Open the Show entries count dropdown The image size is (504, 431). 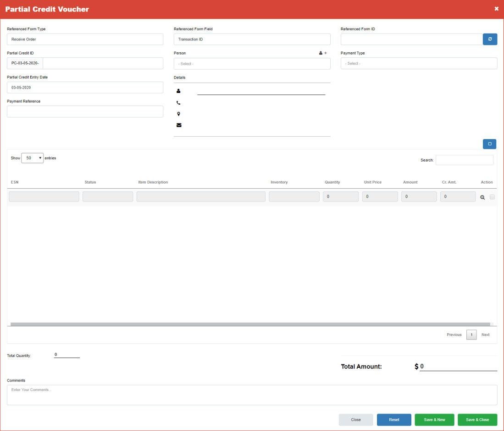click(33, 158)
